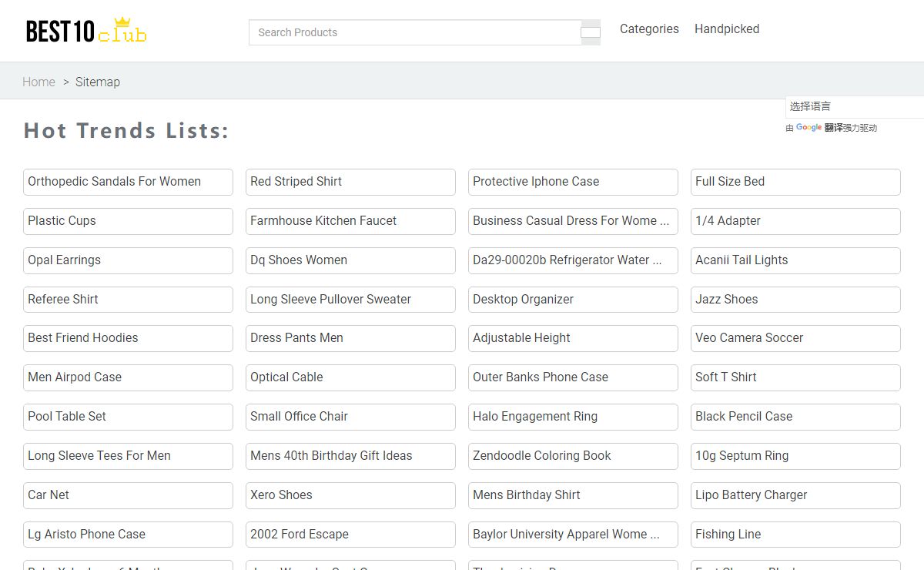The image size is (924, 570).
Task: Click the Best 10 Club logo
Action: click(x=86, y=30)
